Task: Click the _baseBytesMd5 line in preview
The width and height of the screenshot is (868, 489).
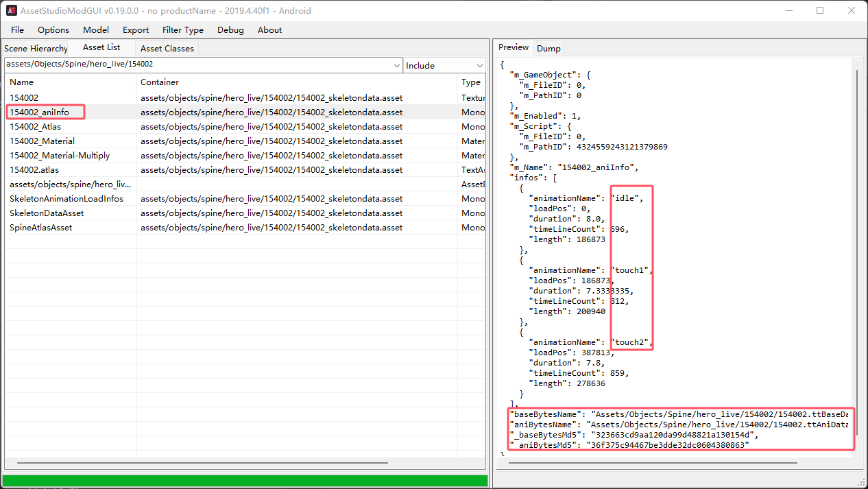Action: [635, 435]
